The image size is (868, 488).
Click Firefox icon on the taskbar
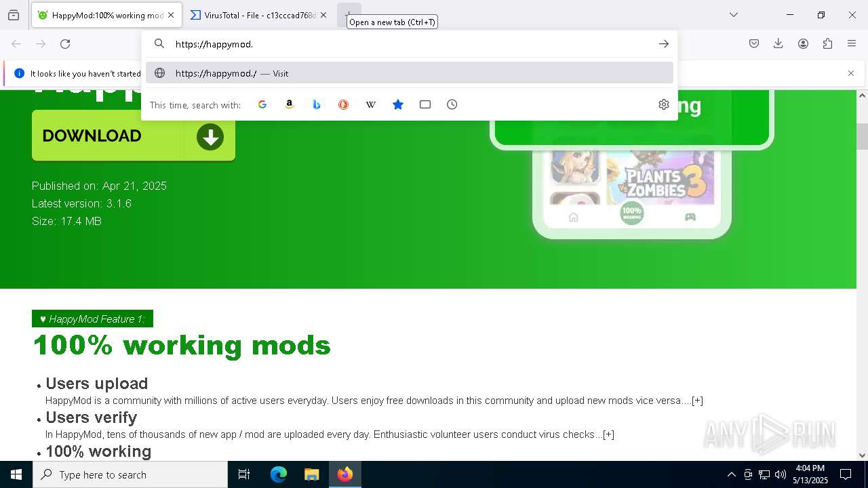coord(345,474)
